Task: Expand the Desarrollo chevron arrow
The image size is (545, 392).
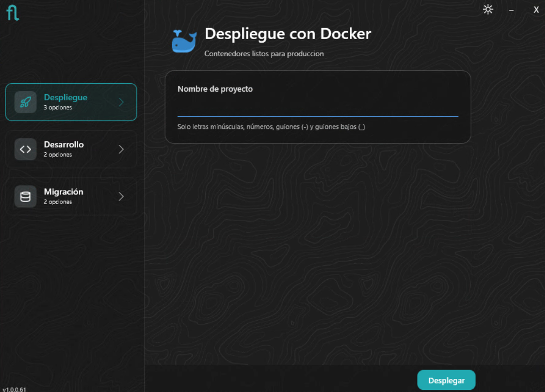Action: [121, 149]
